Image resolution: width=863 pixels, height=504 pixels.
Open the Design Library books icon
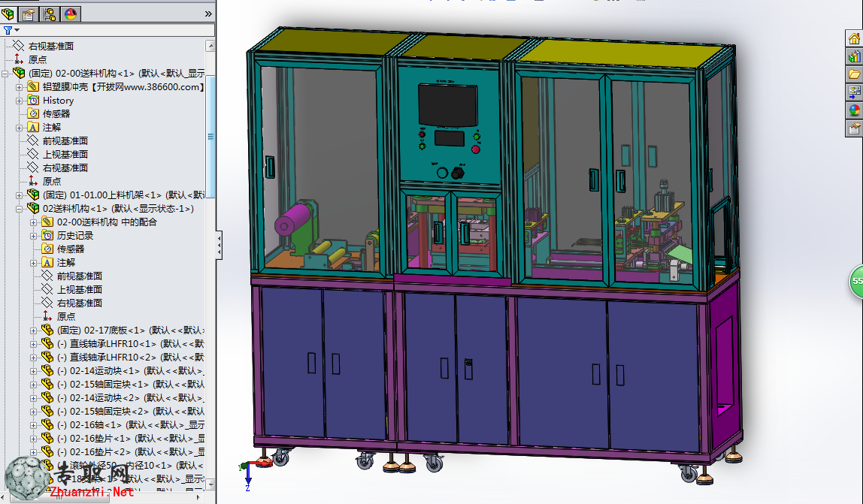click(x=854, y=56)
